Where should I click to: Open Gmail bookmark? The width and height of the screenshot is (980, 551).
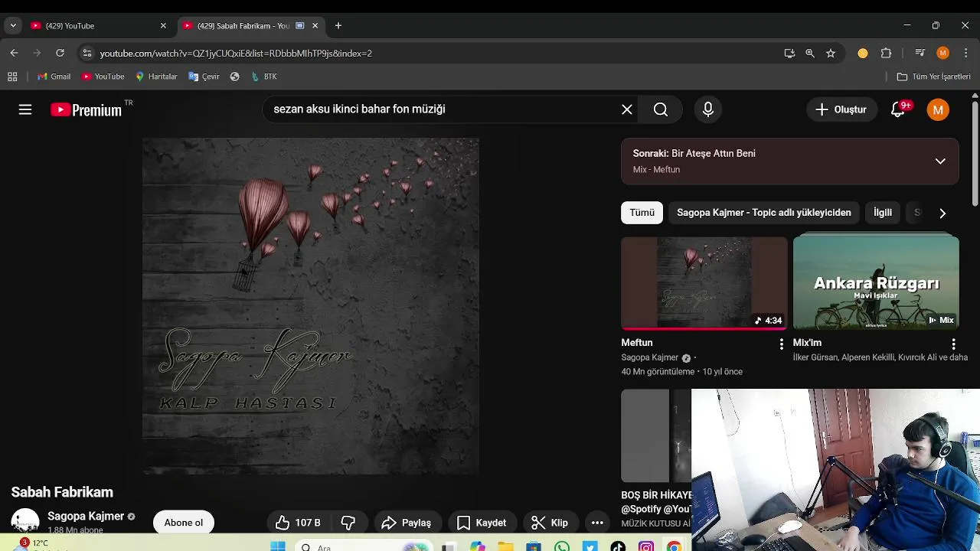(54, 77)
